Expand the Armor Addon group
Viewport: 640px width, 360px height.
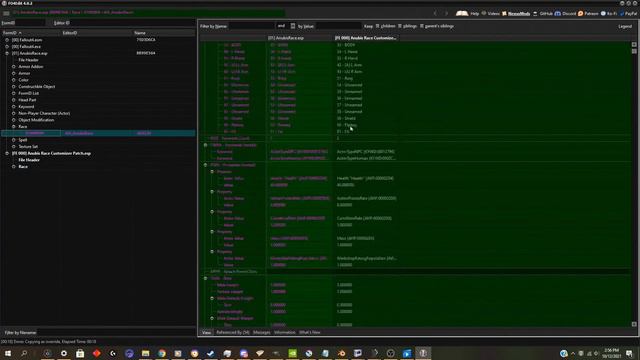[x=13, y=67]
